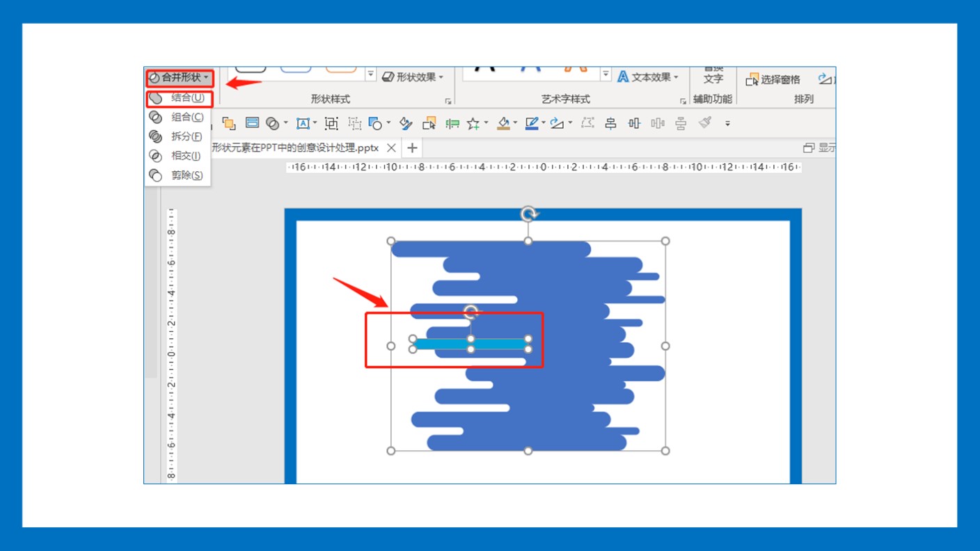The width and height of the screenshot is (980, 551).
Task: Open 文本效果 text effects dropdown
Action: click(x=647, y=77)
